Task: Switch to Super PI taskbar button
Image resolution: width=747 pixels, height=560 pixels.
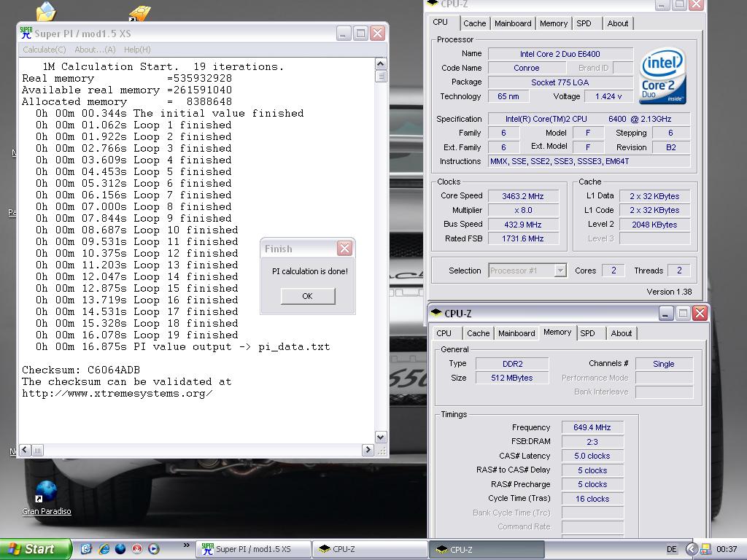Action: pos(252,549)
